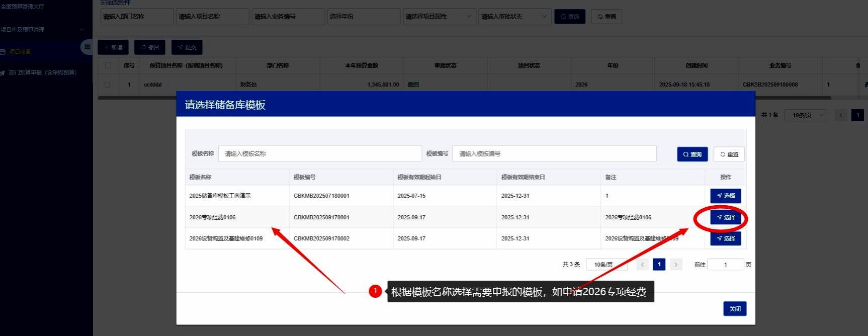The image size is (868, 336).
Task: Open dialog page size 10条/页 dropdown
Action: [x=606, y=265]
